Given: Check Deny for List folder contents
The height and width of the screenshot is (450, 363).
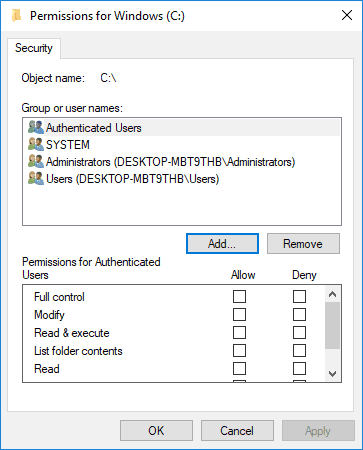Looking at the screenshot, I should [299, 350].
